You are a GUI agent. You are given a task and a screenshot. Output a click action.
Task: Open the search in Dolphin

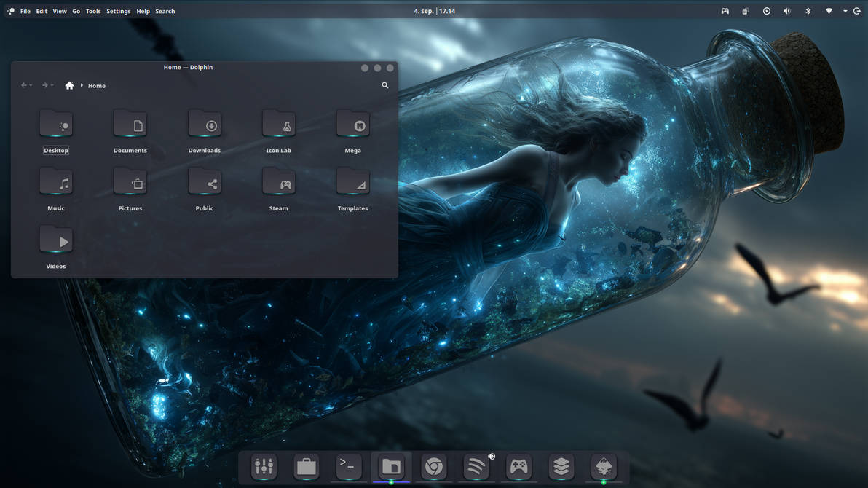[x=385, y=85]
